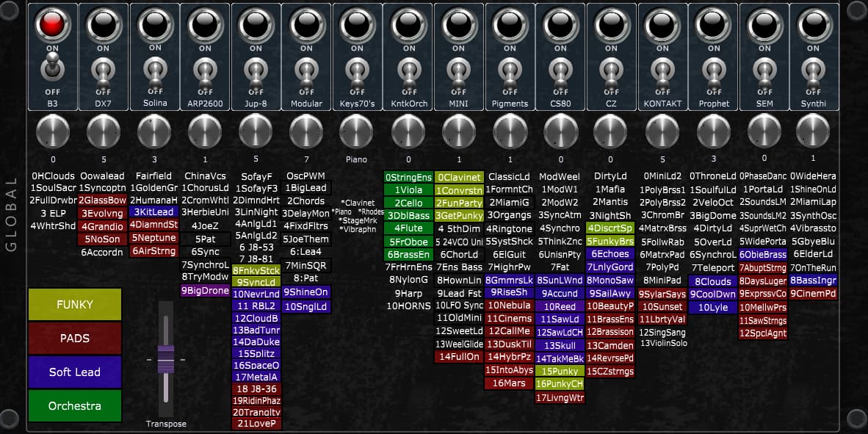Toggle the Modular on/off switch
Screen dimensions: 868x434
(306, 72)
